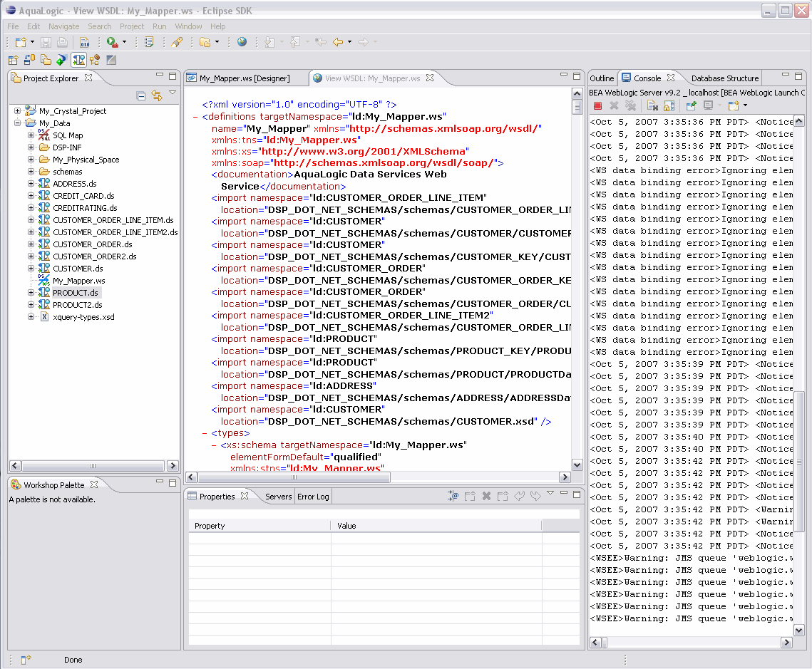The image size is (812, 669).
Task: Click the binary 010 toolbar icon
Action: (x=84, y=43)
